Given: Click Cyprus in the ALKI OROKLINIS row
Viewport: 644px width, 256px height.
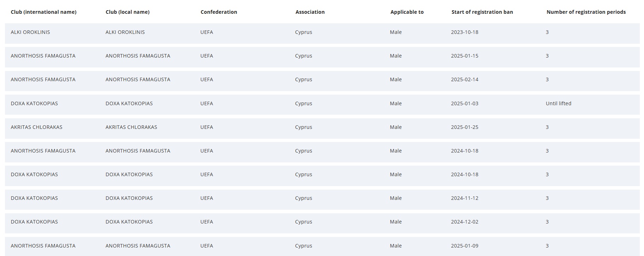Looking at the screenshot, I should point(303,32).
